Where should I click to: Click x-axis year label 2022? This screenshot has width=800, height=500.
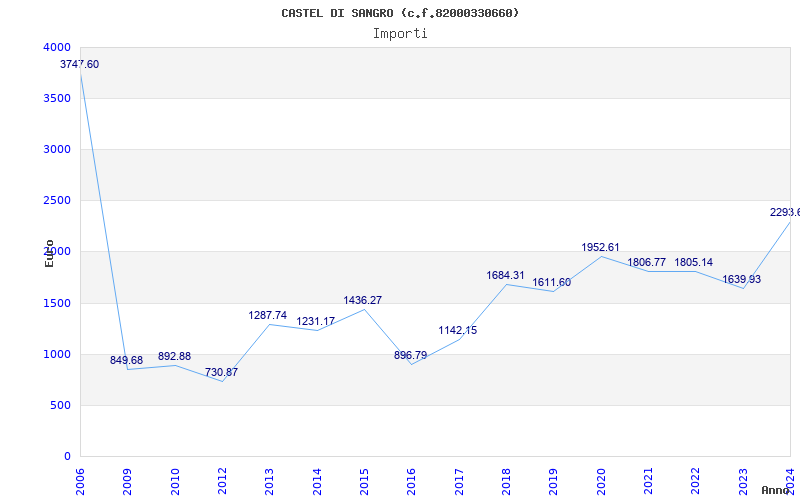pyautogui.click(x=695, y=482)
